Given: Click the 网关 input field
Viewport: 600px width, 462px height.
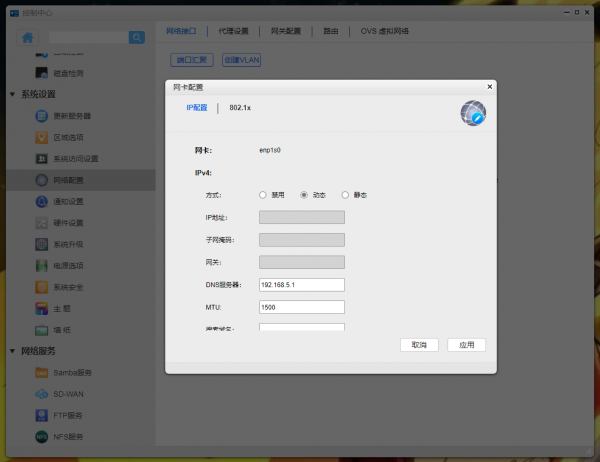Looking at the screenshot, I should coord(302,262).
